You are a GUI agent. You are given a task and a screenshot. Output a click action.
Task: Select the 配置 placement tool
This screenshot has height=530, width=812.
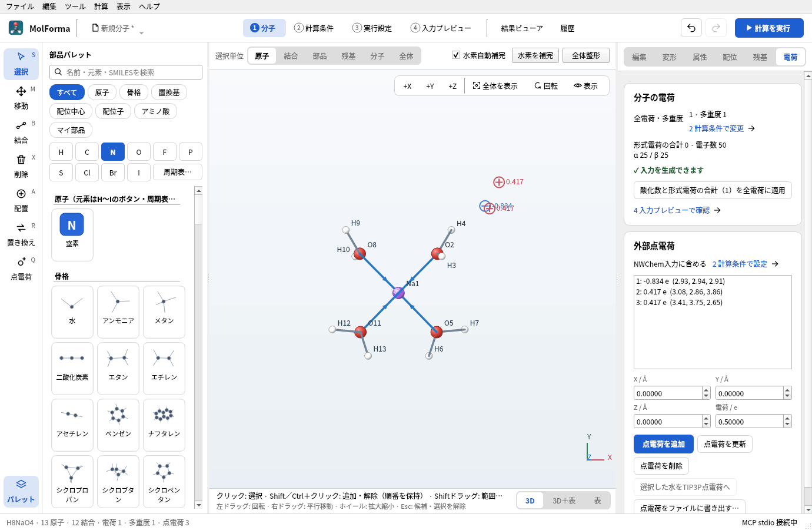(x=21, y=200)
